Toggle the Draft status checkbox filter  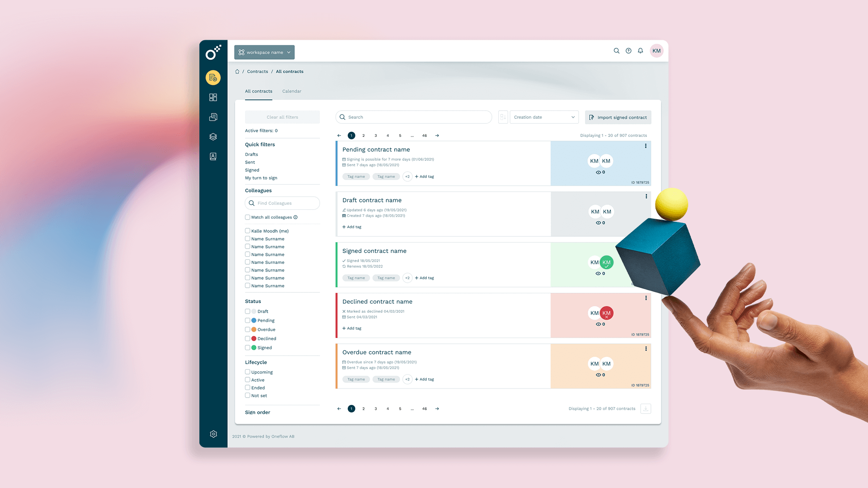[247, 311]
